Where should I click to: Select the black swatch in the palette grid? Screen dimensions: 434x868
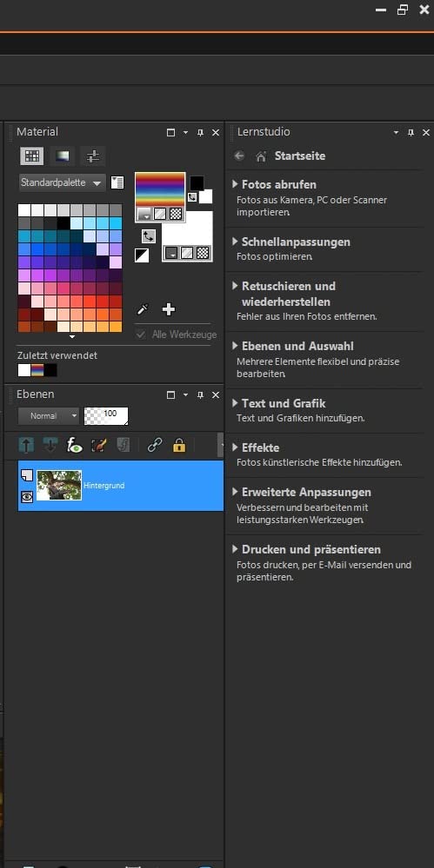coord(63,223)
